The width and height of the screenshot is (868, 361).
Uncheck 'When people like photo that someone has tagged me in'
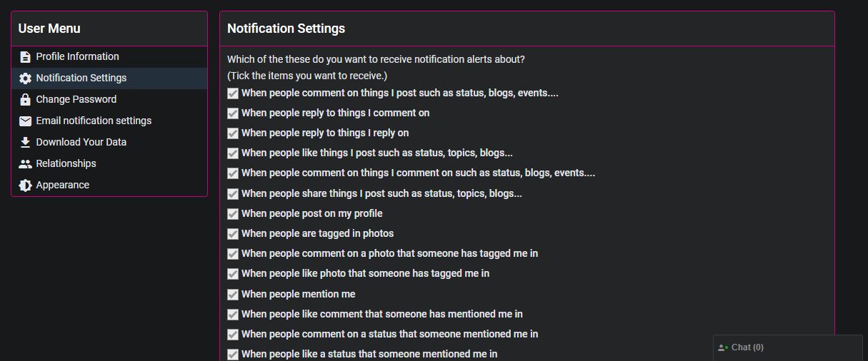(233, 274)
